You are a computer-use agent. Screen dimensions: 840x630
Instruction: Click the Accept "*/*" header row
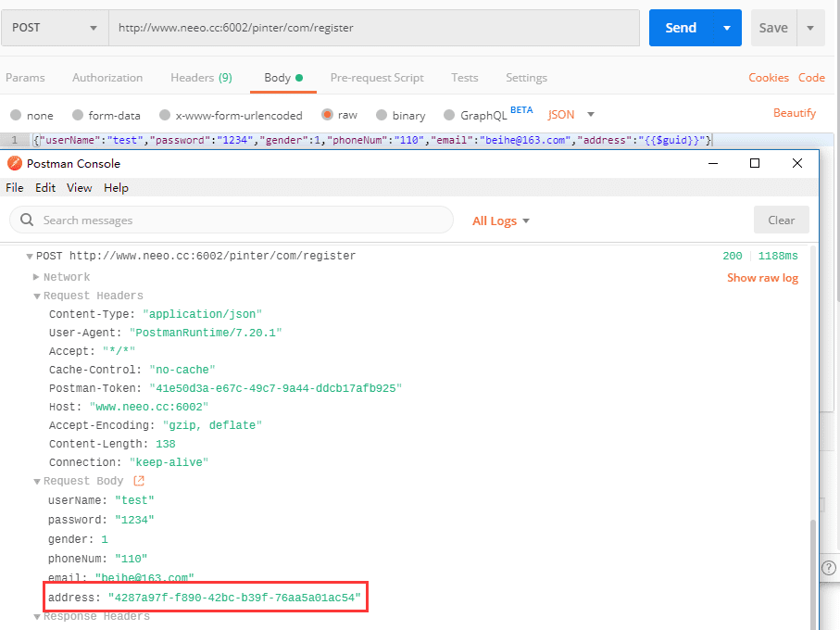tap(92, 351)
